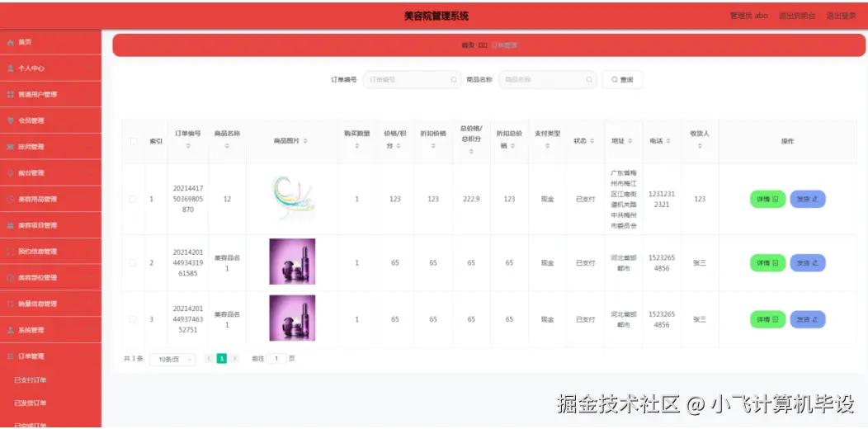Open 详情 for order row 2
Viewport: 868px width, 429px height.
[x=767, y=263]
